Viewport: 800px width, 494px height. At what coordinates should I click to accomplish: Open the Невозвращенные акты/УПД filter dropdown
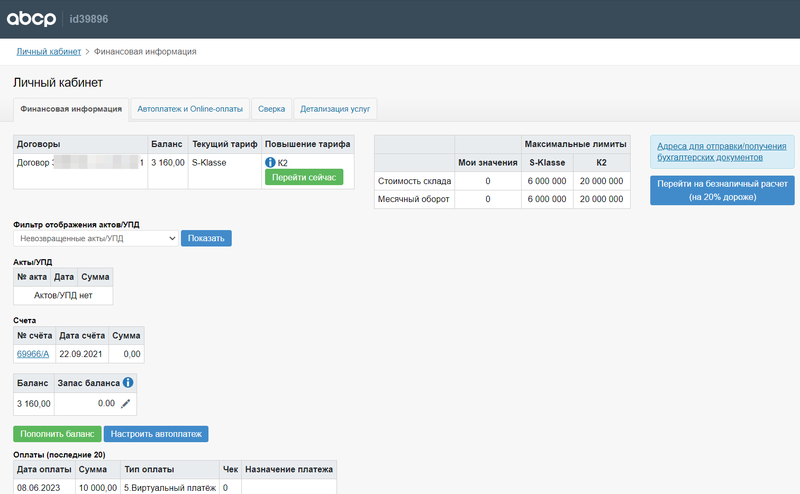[x=96, y=238]
